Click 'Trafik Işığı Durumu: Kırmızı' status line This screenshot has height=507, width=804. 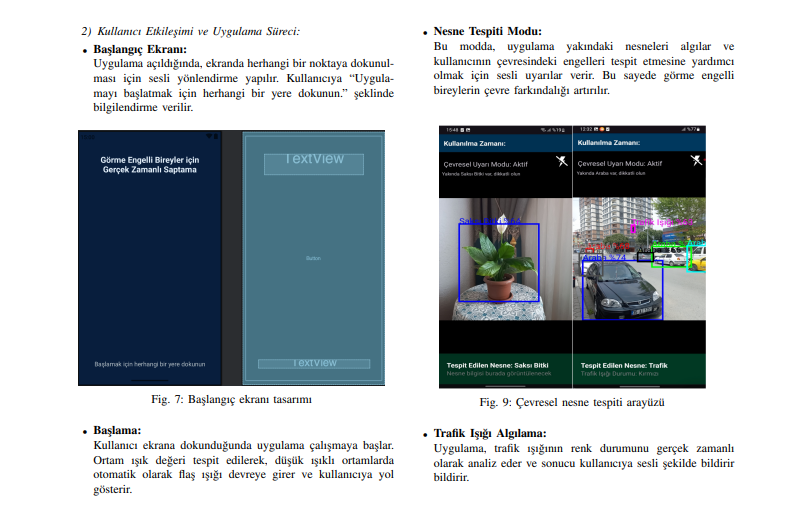click(619, 374)
